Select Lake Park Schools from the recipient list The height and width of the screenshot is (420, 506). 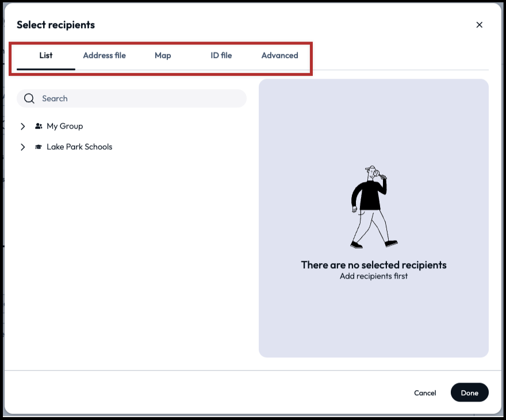[x=80, y=147]
